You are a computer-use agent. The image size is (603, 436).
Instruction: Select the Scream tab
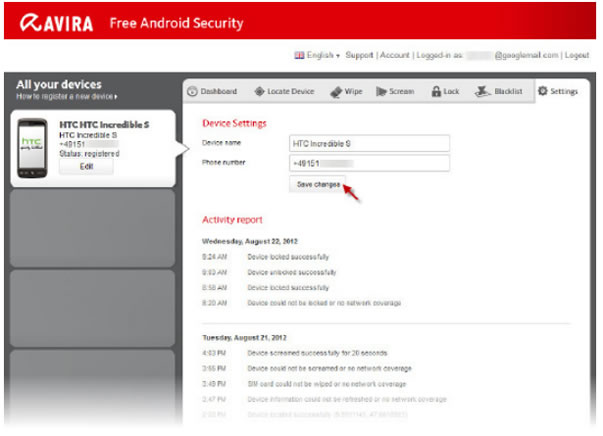[x=395, y=92]
